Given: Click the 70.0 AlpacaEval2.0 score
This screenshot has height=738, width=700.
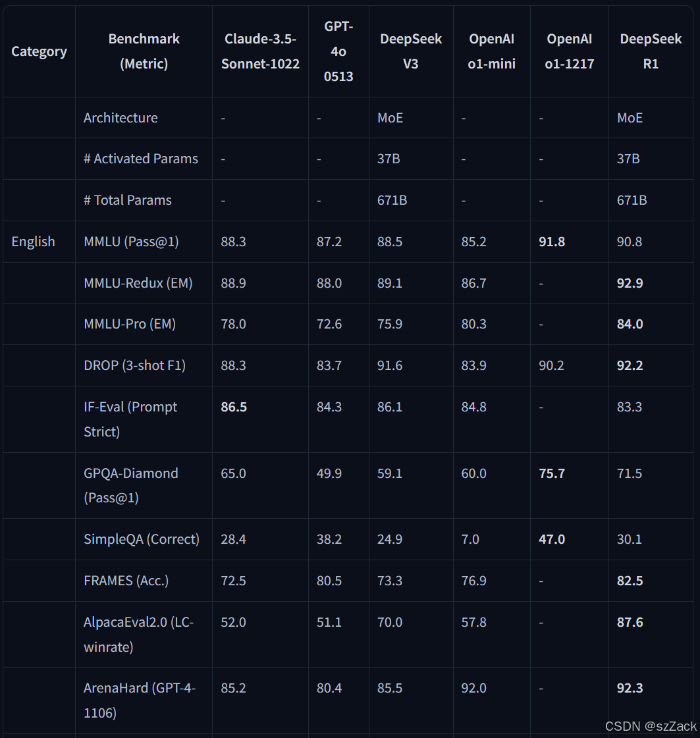Looking at the screenshot, I should point(390,622).
